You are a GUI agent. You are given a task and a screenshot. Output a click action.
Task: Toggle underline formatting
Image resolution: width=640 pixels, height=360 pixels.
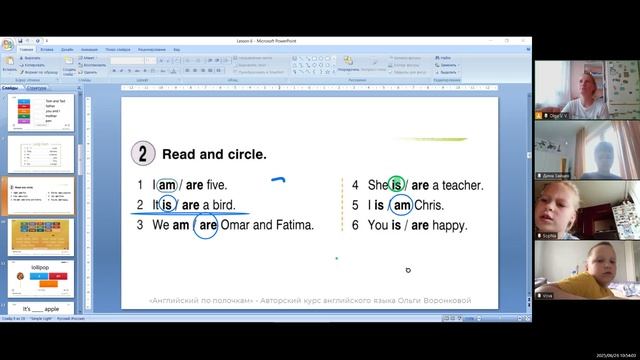point(129,71)
